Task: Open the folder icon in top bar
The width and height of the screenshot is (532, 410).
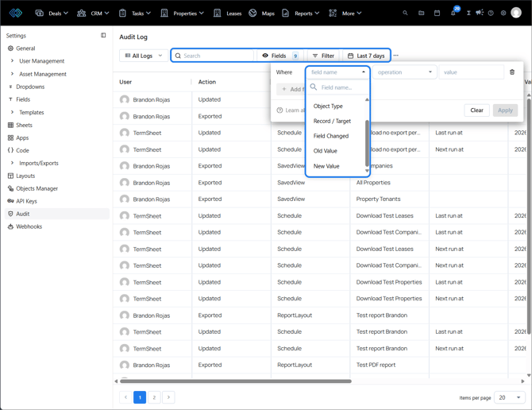Action: click(422, 14)
